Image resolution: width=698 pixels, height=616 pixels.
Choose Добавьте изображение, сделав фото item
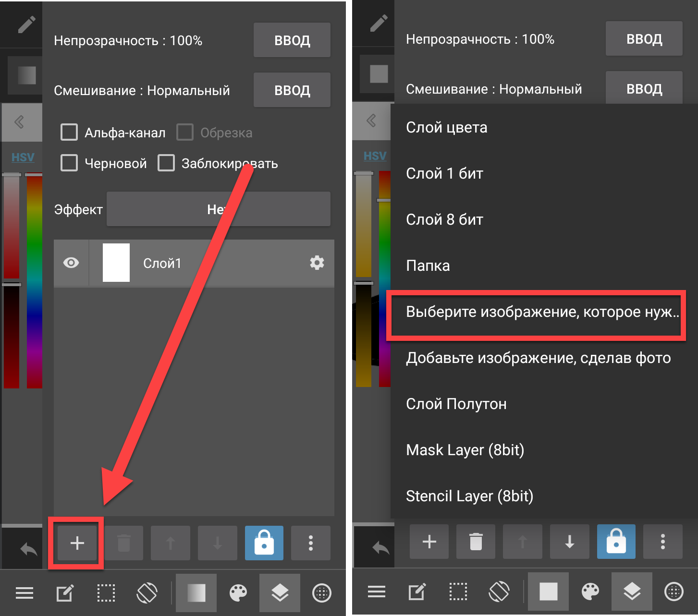(x=544, y=358)
